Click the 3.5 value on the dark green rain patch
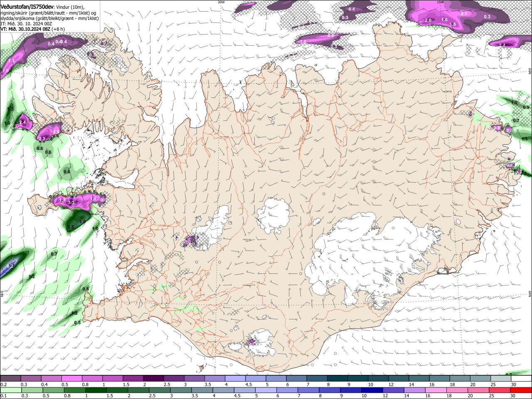 point(82,222)
